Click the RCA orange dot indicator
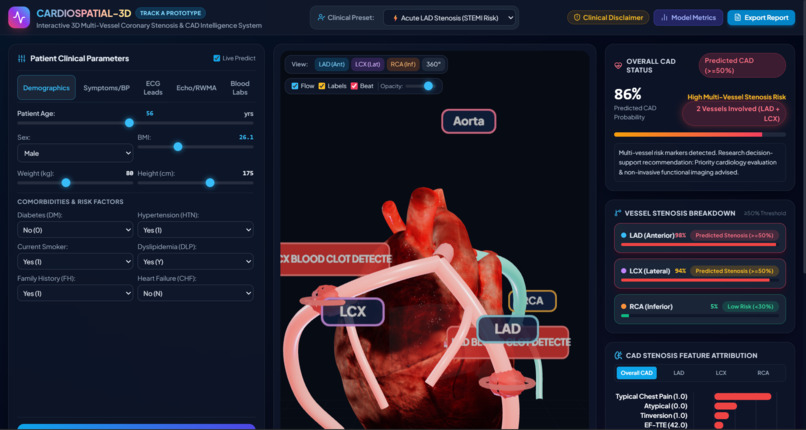 [x=624, y=306]
